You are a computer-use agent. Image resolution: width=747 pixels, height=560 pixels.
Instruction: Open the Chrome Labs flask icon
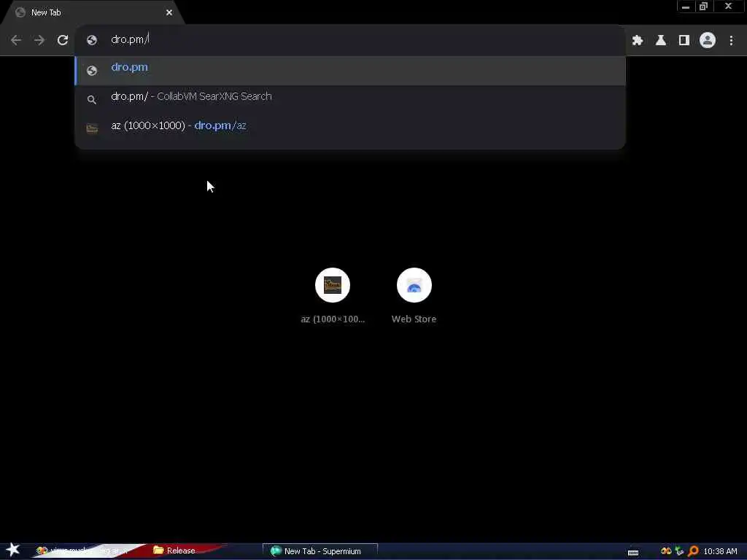[661, 41]
